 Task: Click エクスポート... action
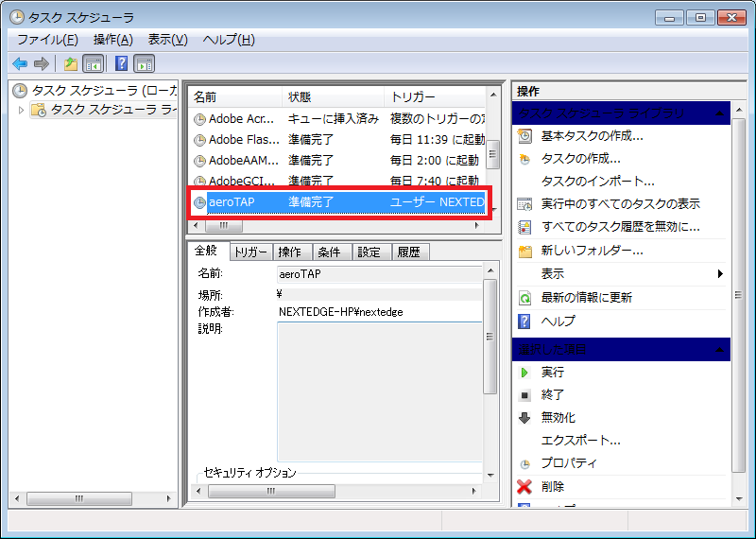tap(581, 440)
